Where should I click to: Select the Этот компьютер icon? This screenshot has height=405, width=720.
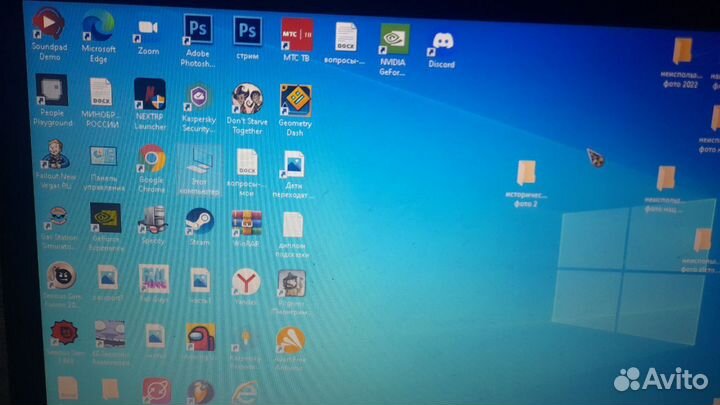(199, 171)
